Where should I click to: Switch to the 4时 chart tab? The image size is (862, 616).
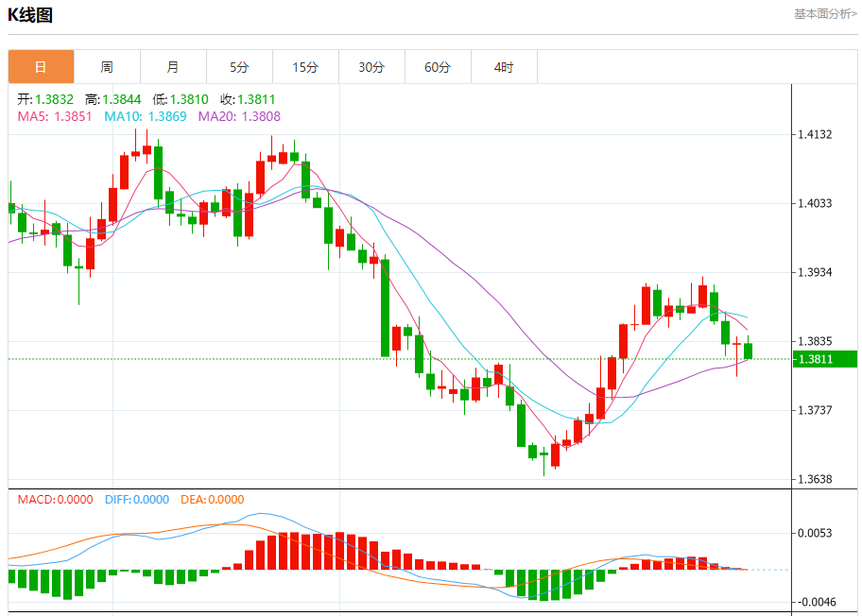point(504,67)
